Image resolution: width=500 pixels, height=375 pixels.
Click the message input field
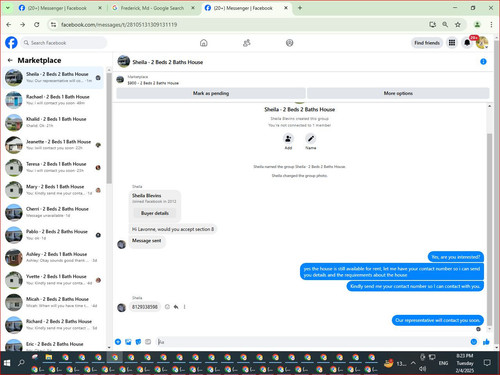point(312,342)
